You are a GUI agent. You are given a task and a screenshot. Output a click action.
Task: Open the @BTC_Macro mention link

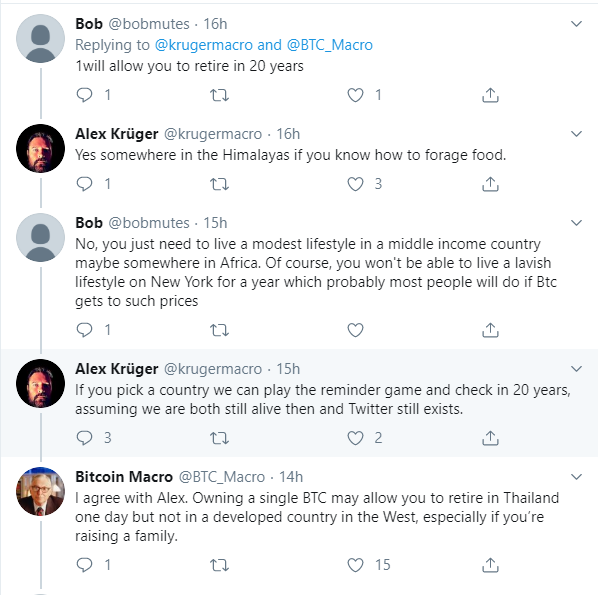[330, 45]
